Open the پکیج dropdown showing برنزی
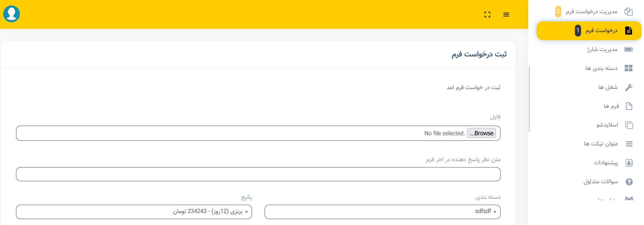Screen dimensions: 644x225 point(134,212)
